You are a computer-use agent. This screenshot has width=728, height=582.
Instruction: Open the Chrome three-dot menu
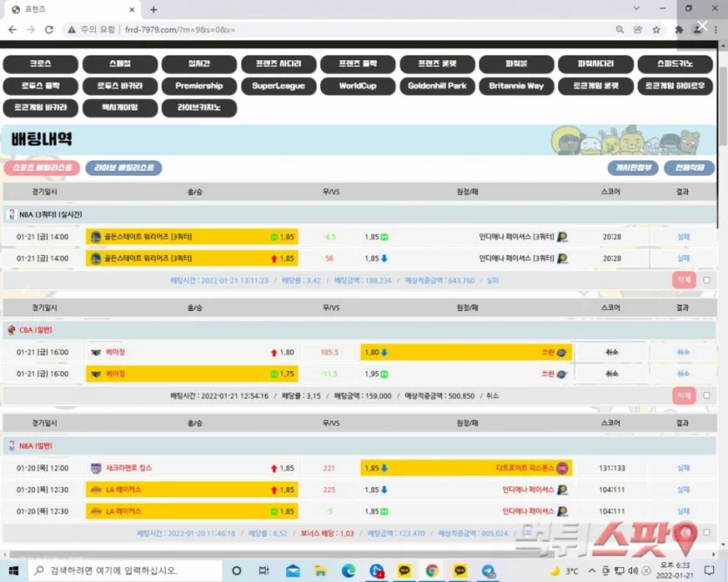tap(716, 30)
